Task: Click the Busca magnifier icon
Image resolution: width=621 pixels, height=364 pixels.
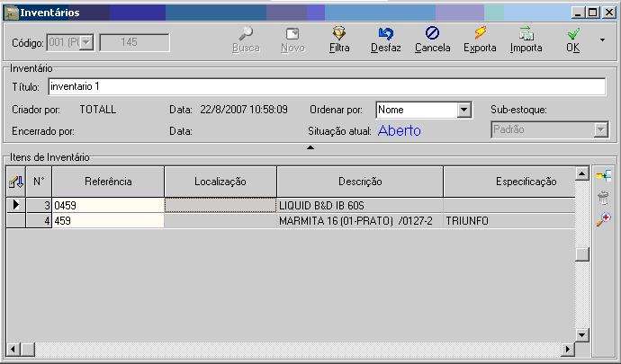Action: click(x=246, y=33)
